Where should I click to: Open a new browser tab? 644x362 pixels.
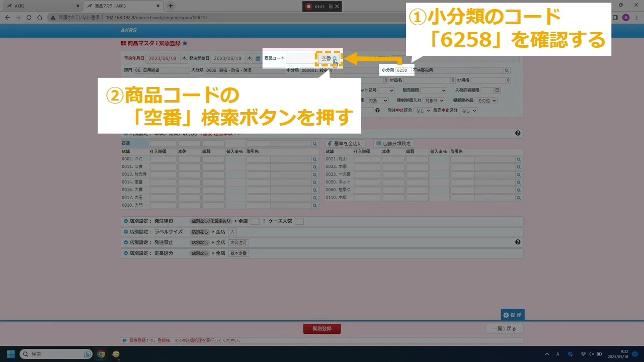171,6
